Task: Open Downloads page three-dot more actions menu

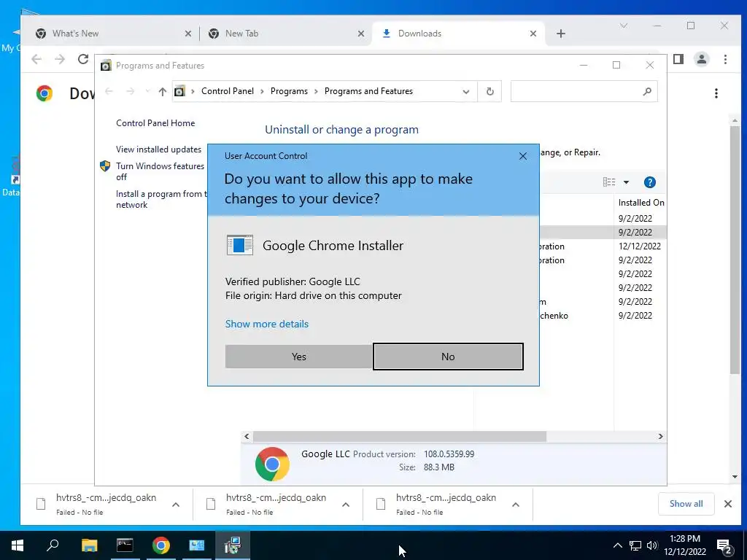Action: coord(716,93)
